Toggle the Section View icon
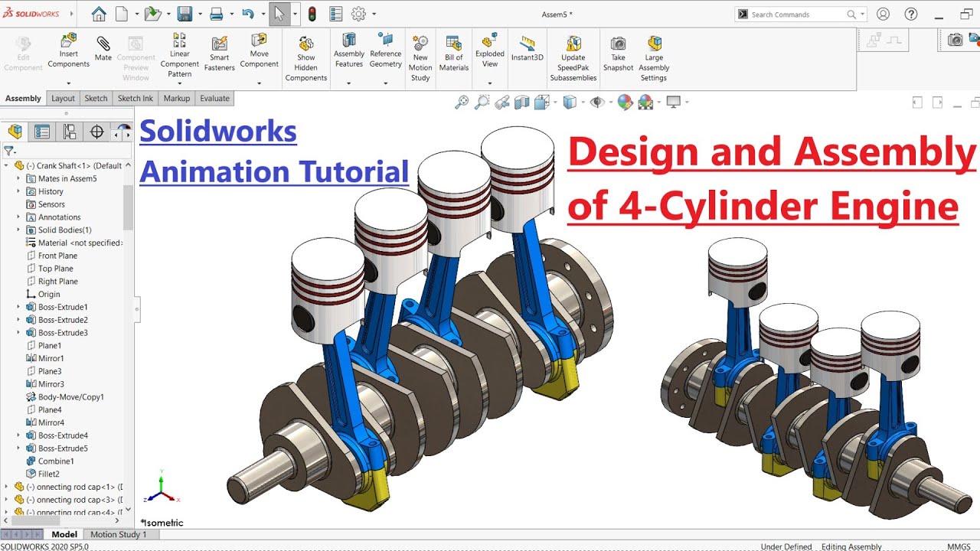The image size is (980, 551). (522, 102)
